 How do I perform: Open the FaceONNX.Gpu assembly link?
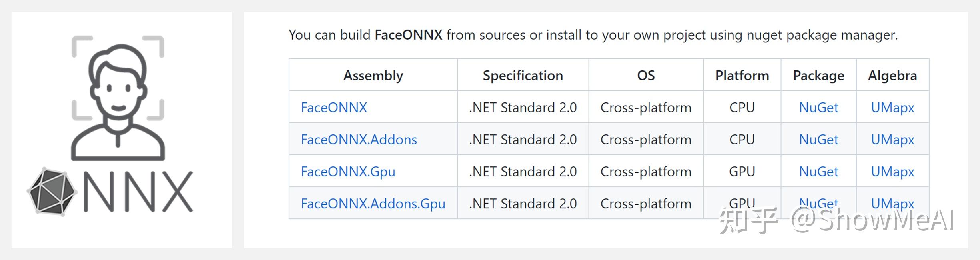click(348, 172)
